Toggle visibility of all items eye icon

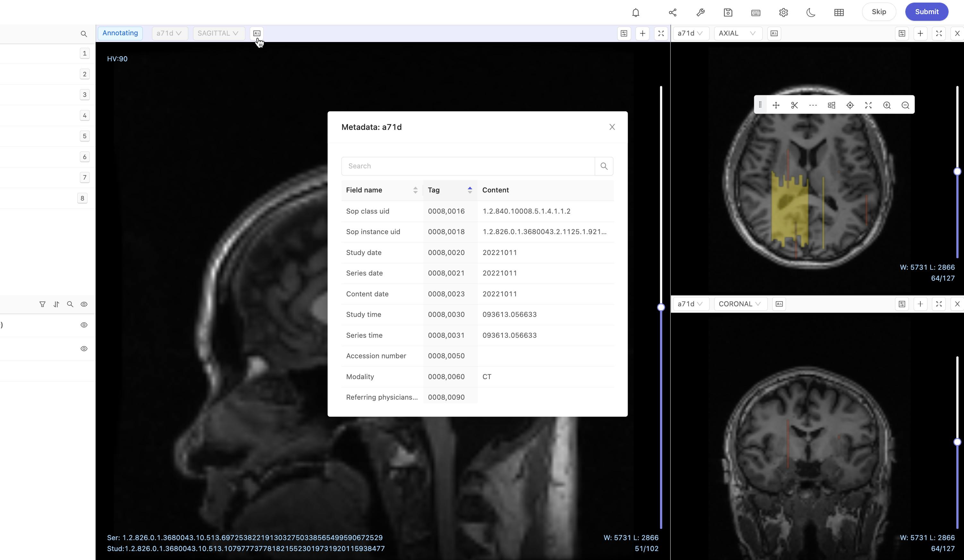coord(84,304)
